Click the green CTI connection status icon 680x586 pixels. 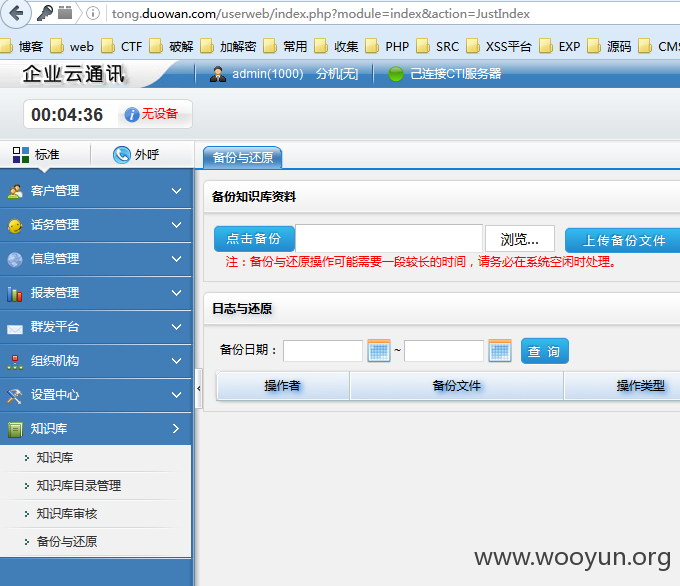396,74
